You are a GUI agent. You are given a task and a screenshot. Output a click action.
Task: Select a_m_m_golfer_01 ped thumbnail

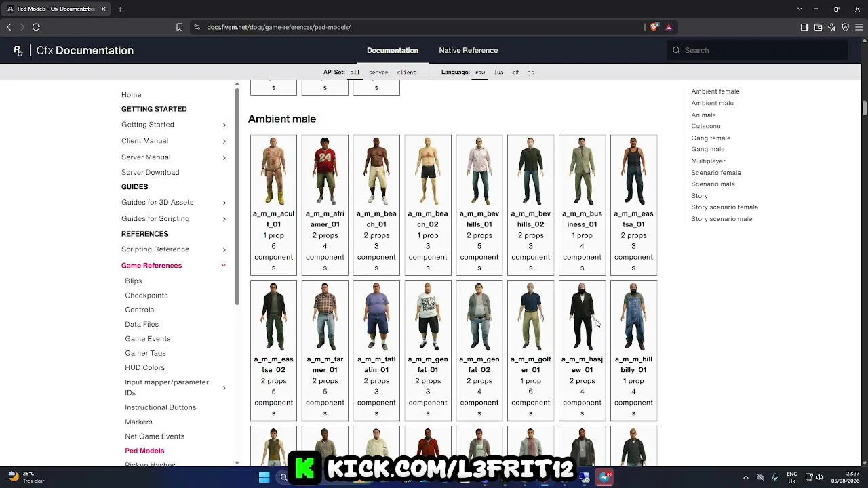tap(530, 317)
